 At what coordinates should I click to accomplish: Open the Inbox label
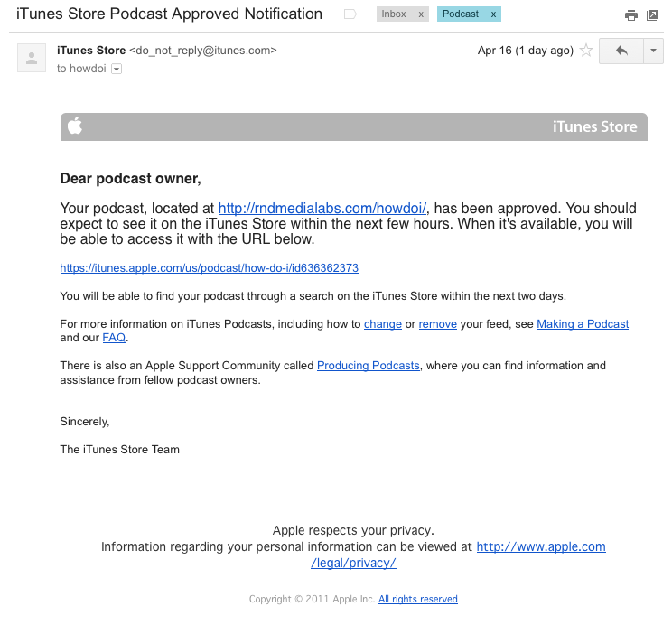[x=394, y=14]
